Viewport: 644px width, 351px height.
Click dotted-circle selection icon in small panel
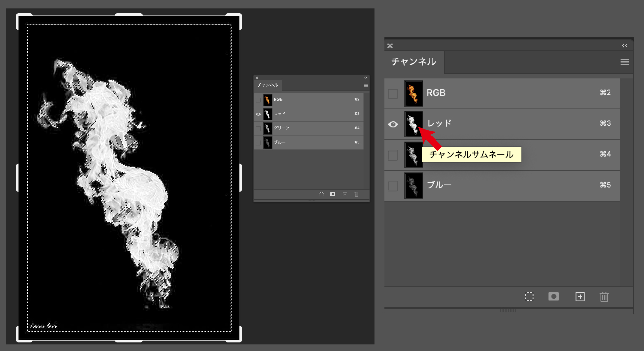[321, 194]
